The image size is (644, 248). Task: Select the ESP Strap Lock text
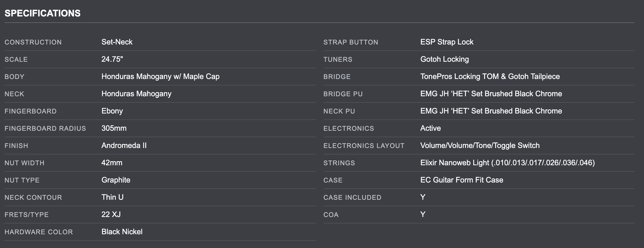(x=447, y=42)
